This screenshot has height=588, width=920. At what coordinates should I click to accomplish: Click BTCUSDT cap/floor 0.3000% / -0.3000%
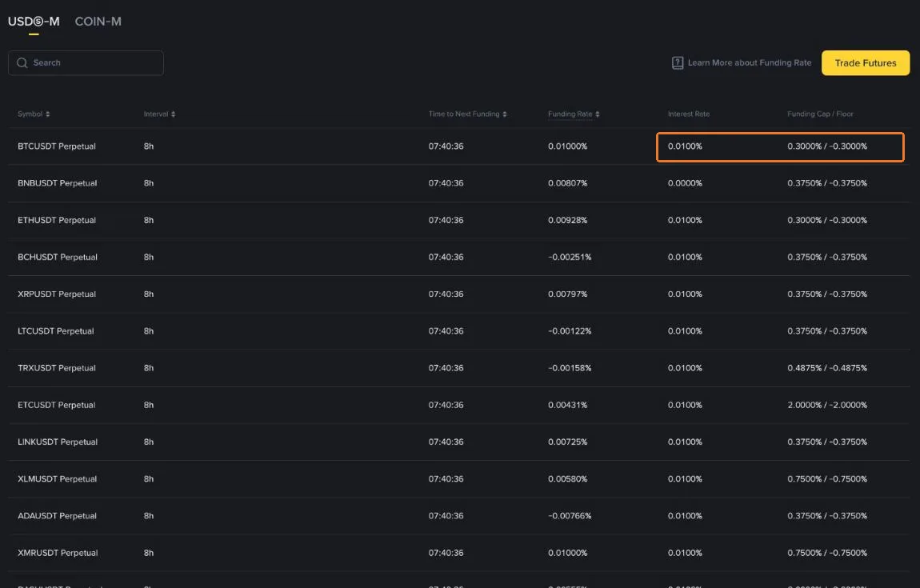(827, 146)
